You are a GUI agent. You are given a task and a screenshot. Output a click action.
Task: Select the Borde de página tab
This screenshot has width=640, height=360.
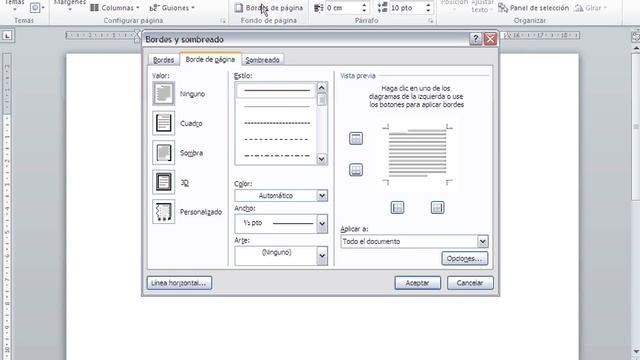coord(210,59)
